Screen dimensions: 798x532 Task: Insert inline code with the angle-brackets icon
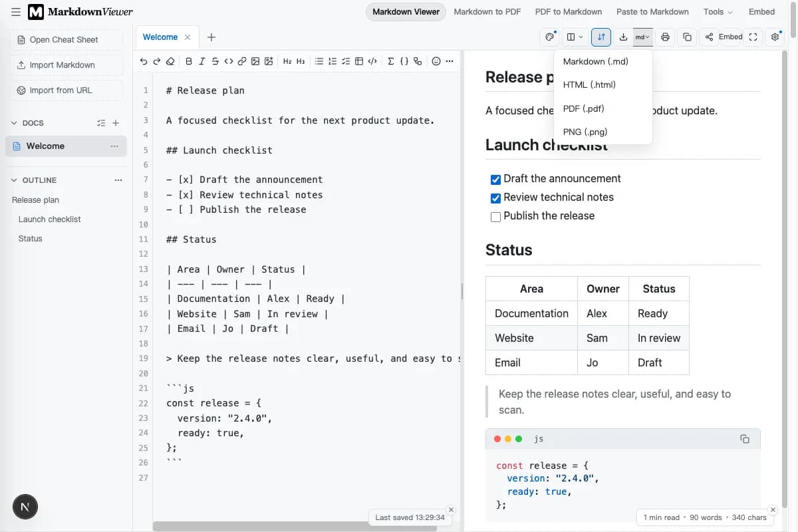pyautogui.click(x=228, y=61)
